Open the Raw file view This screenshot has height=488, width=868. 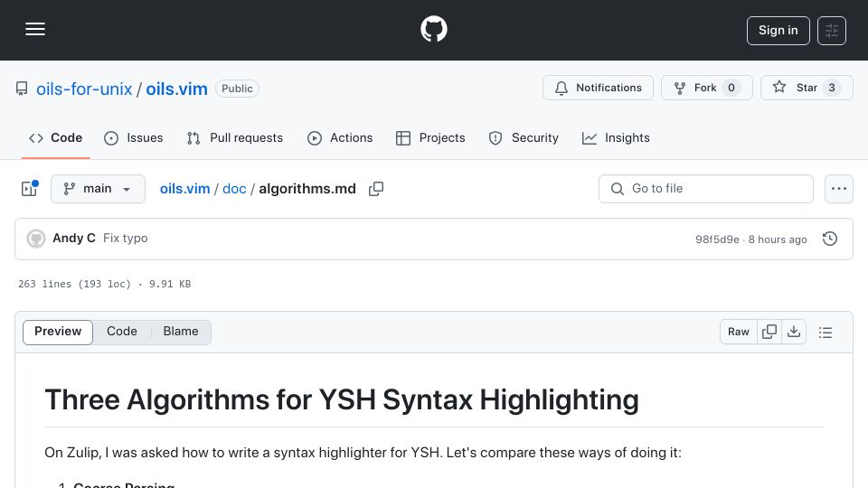coord(739,332)
